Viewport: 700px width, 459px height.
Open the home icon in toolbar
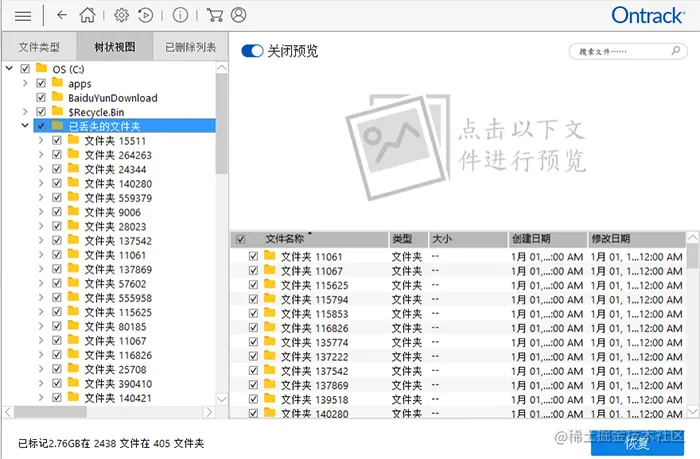click(x=88, y=15)
